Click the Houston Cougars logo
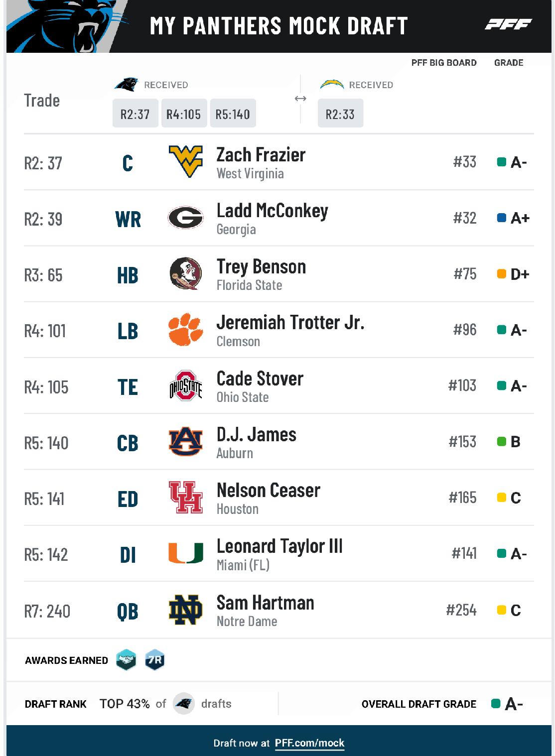Image resolution: width=555 pixels, height=756 pixels. [x=185, y=497]
